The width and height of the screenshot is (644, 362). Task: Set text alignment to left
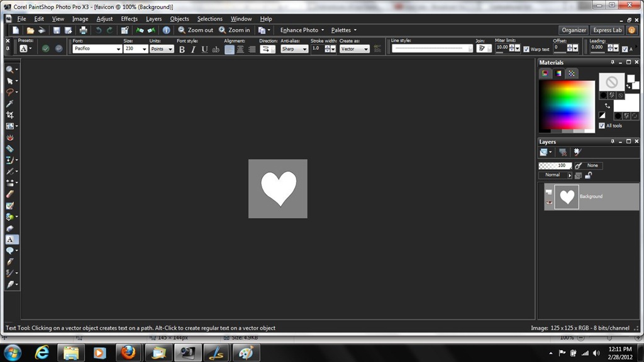[229, 49]
